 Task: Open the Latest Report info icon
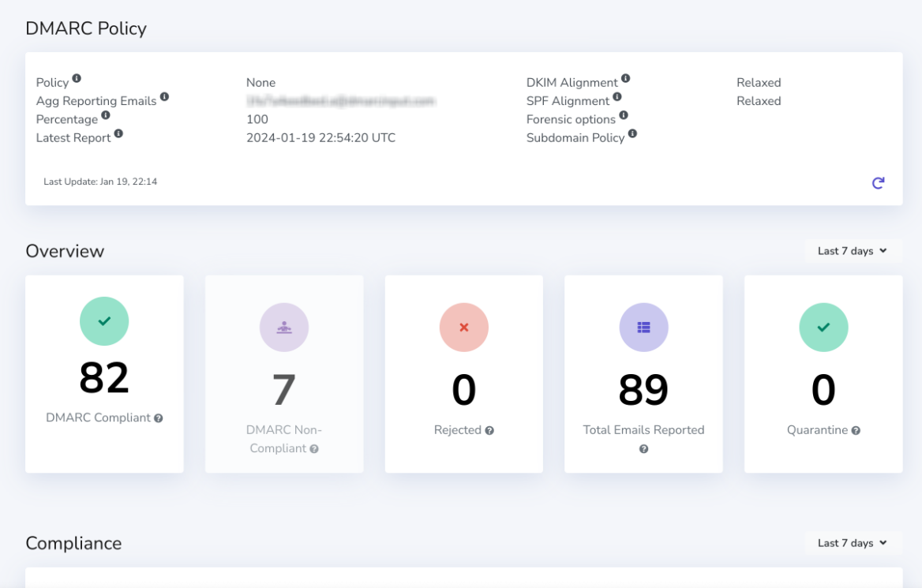pos(118,134)
